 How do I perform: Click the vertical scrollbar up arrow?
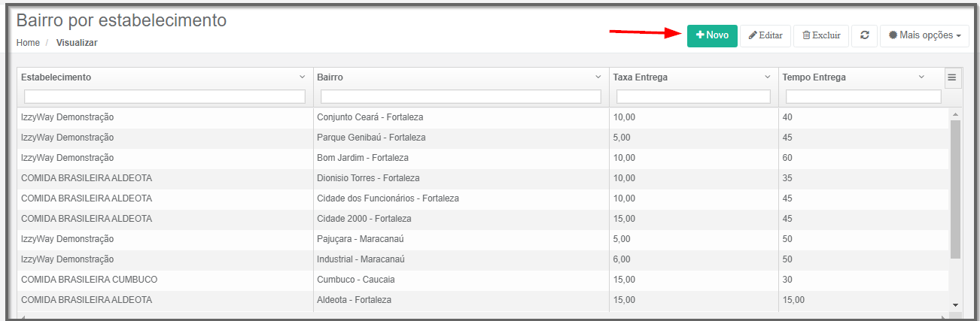tap(955, 114)
